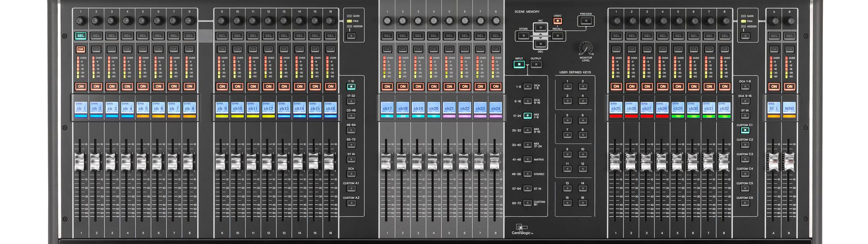Click the MONO strip fader cap
This screenshot has height=244, width=868.
point(789,162)
